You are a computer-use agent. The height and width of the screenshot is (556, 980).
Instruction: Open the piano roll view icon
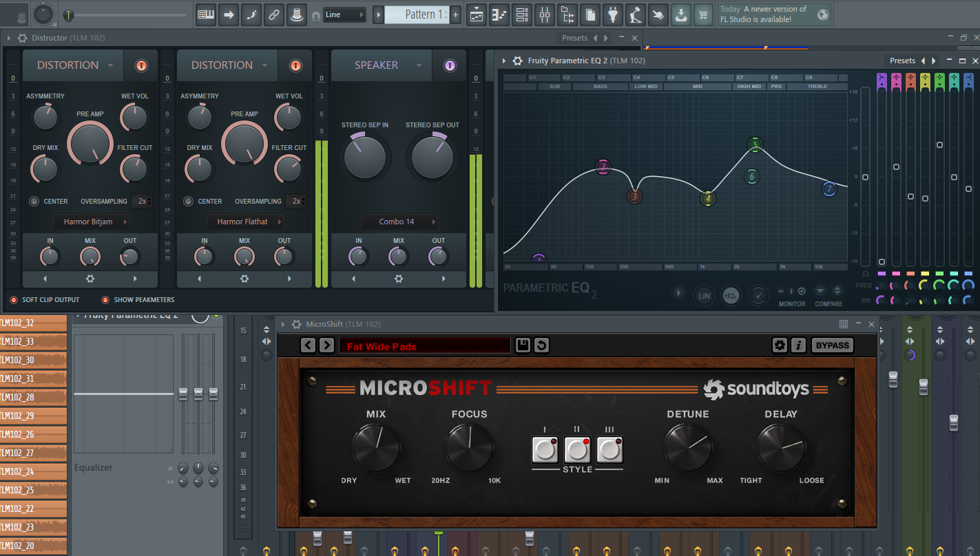(x=499, y=14)
